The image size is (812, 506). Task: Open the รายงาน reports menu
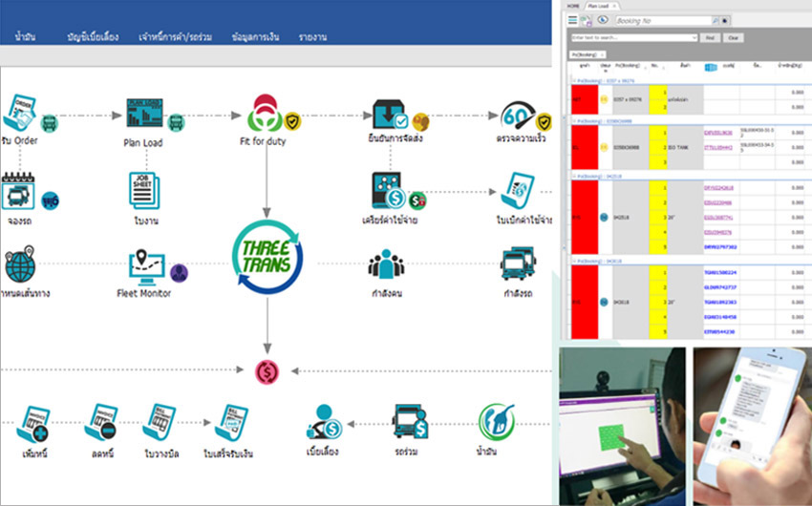pyautogui.click(x=312, y=36)
